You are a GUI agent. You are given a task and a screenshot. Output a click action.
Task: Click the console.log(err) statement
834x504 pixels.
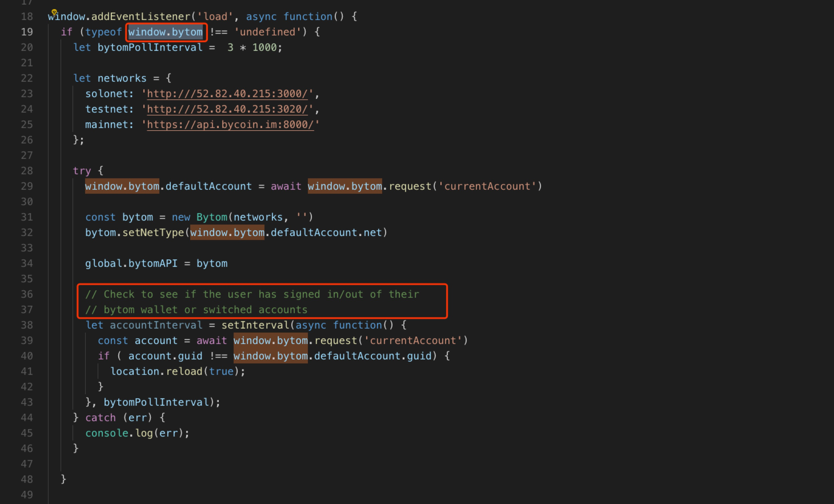pos(137,433)
